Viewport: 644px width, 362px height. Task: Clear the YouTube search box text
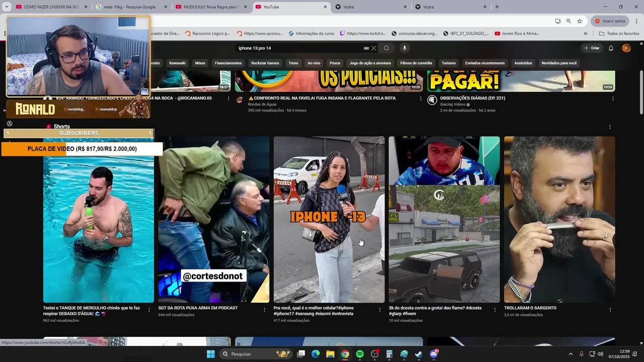click(x=373, y=48)
